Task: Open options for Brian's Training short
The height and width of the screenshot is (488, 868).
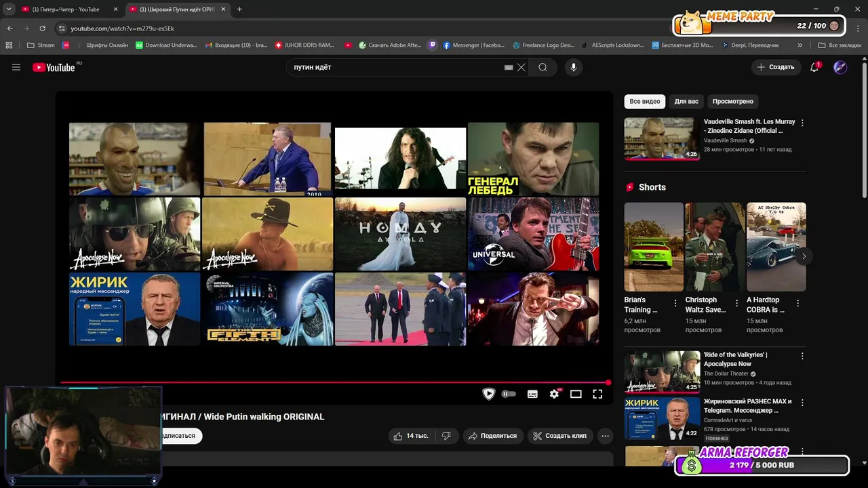Action: (675, 303)
